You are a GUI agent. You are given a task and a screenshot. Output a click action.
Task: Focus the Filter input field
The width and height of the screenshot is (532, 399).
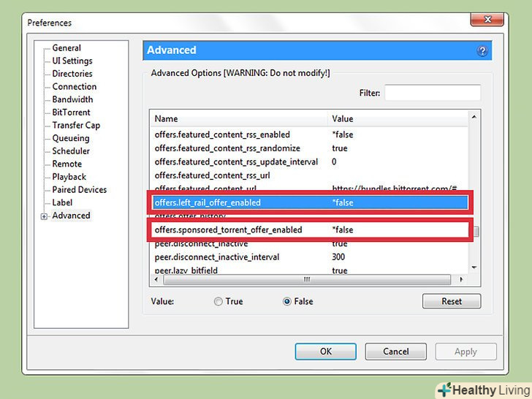tap(433, 93)
